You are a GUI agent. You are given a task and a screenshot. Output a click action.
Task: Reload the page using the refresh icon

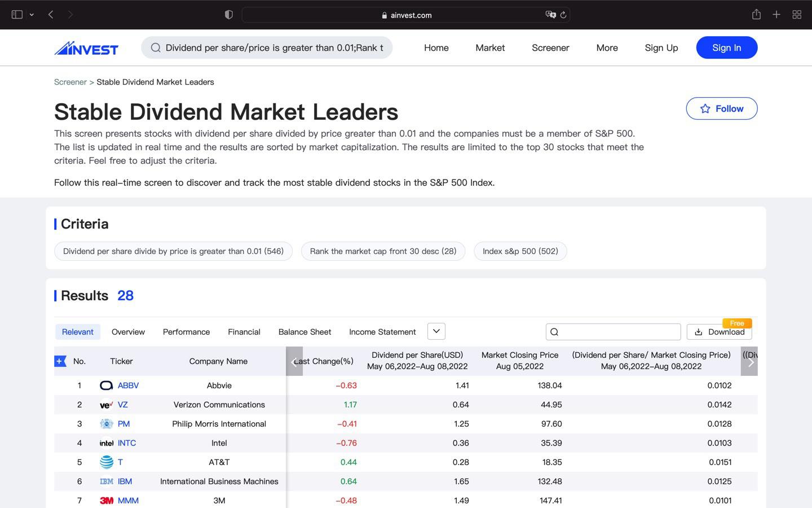click(x=563, y=15)
